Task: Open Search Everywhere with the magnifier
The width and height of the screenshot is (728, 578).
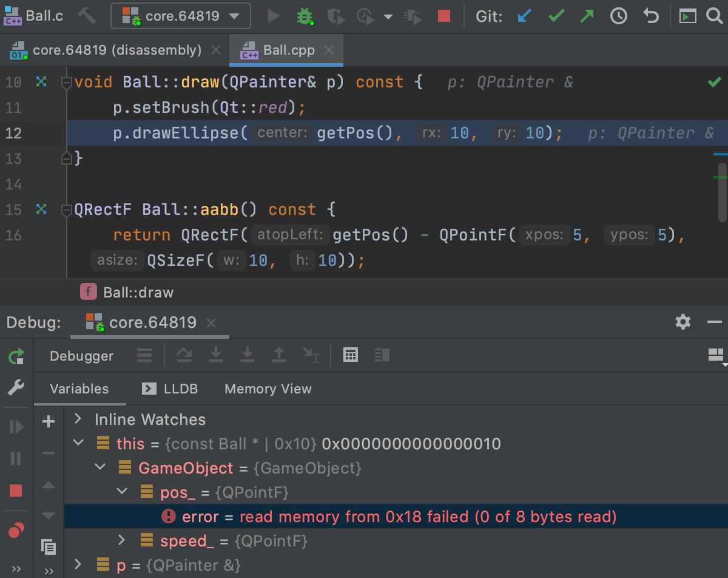Action: tap(715, 16)
